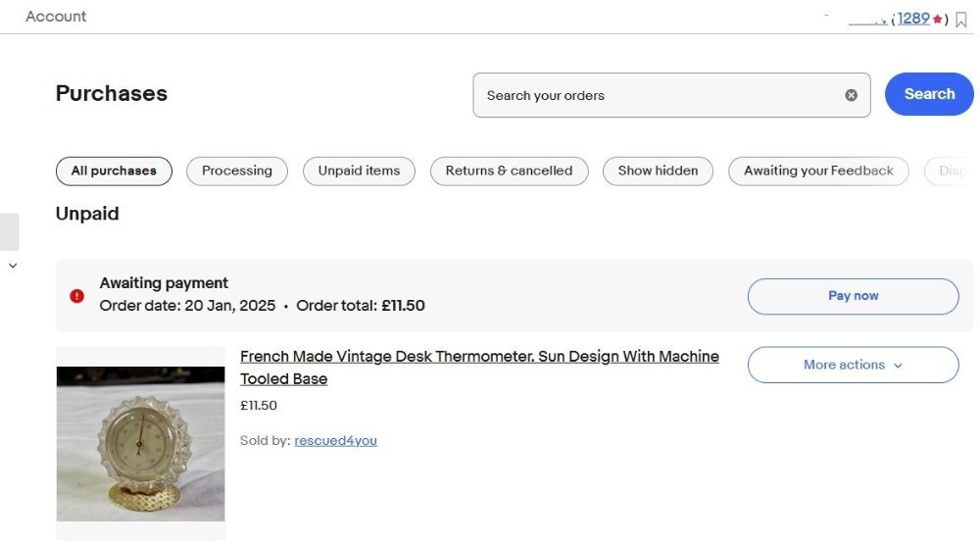Image resolution: width=980 pixels, height=544 pixels.
Task: Click Pay now for the £11.50 order
Action: pos(853,296)
